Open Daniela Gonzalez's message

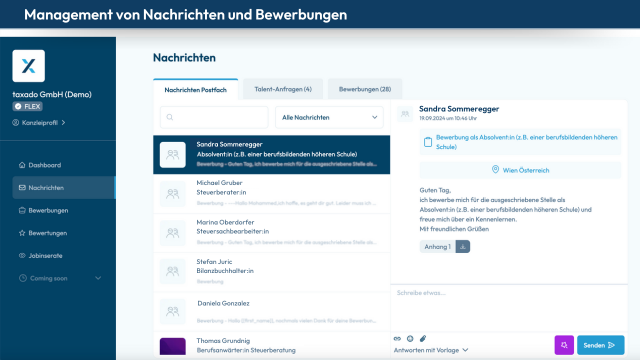click(271, 311)
